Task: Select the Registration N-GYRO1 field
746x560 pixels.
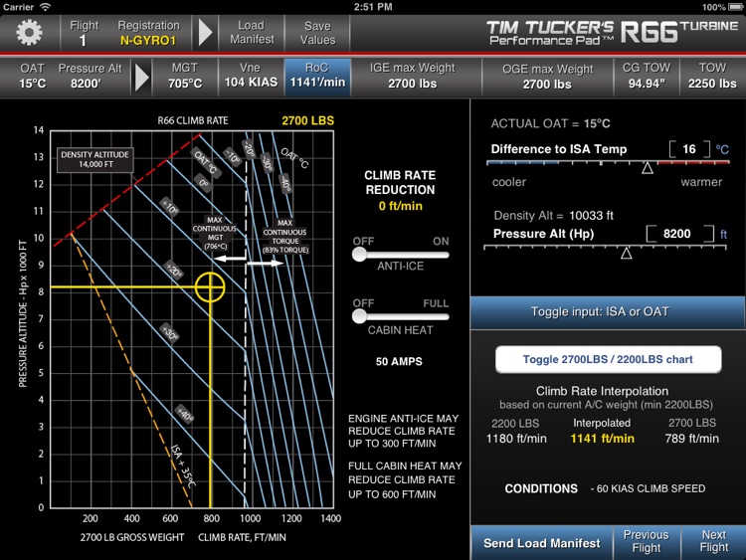Action: [x=148, y=33]
